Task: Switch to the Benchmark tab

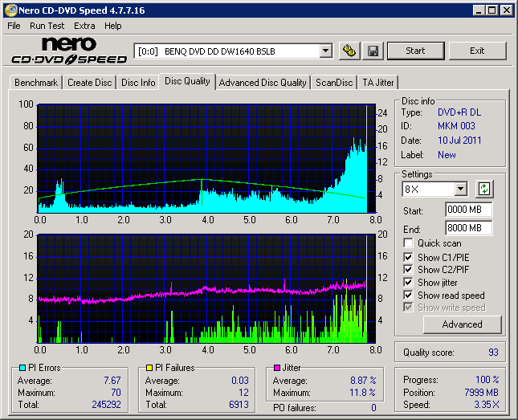Action: click(x=36, y=83)
